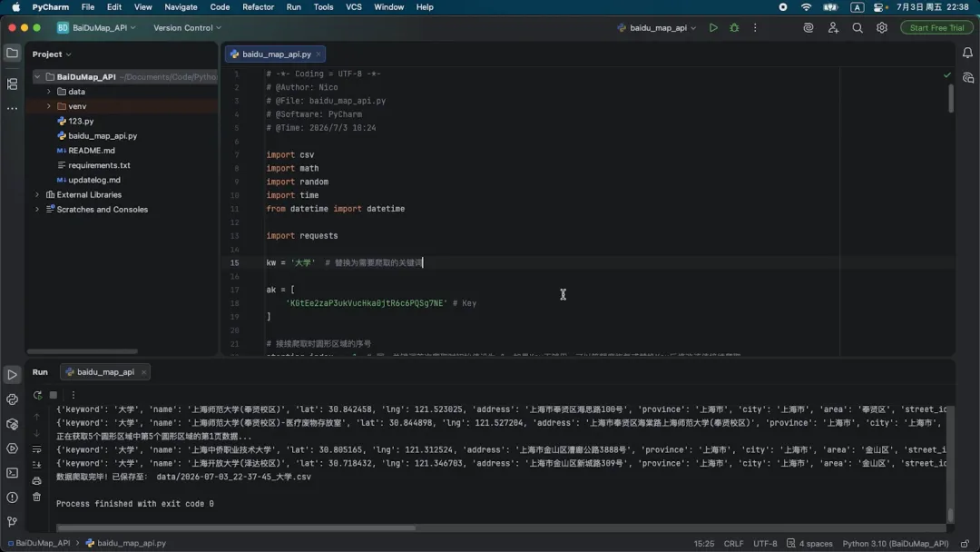
Task: Toggle soft-wrap in Run console
Action: click(x=37, y=448)
